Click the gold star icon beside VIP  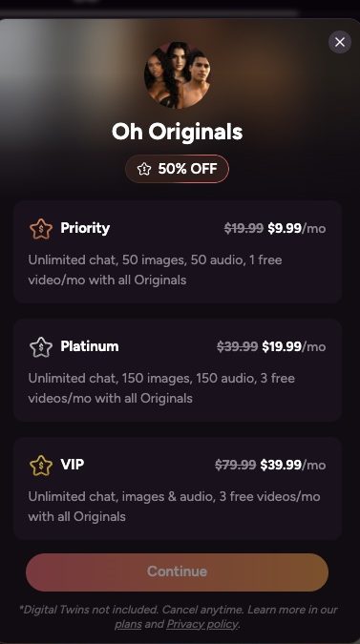point(41,466)
